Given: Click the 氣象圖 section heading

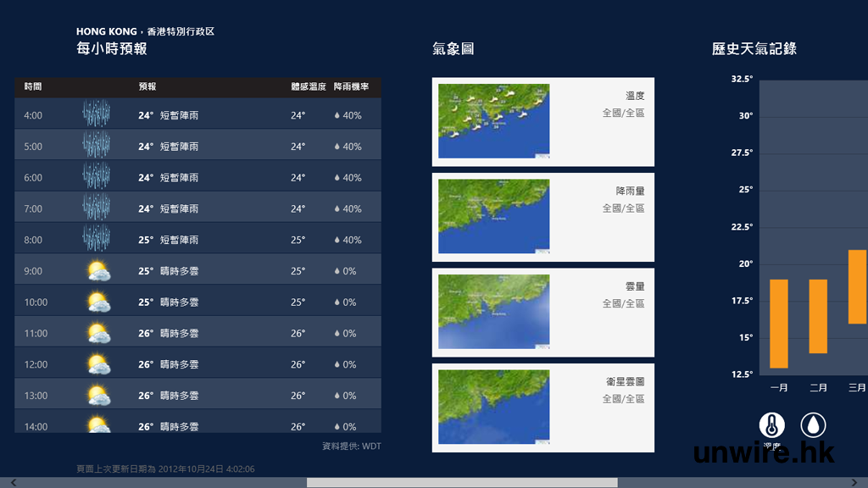Looking at the screenshot, I should tap(453, 49).
